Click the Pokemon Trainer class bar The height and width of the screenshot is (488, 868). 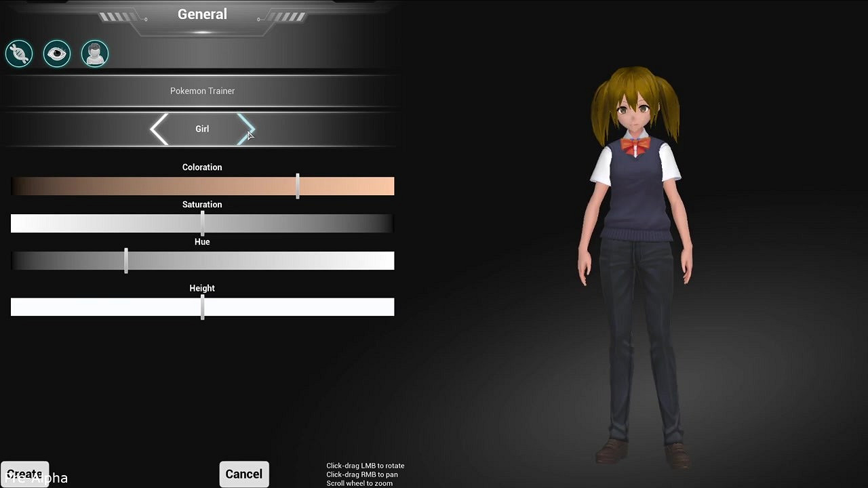[x=202, y=91]
